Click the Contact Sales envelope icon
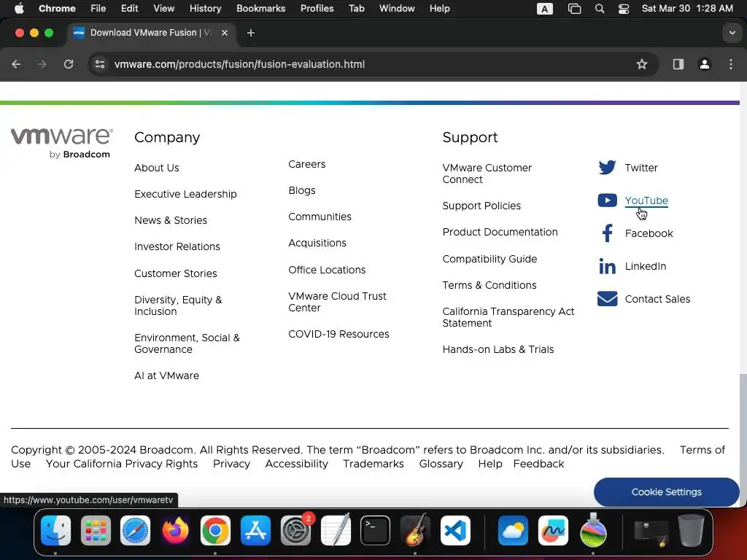Image resolution: width=747 pixels, height=560 pixels. [607, 299]
